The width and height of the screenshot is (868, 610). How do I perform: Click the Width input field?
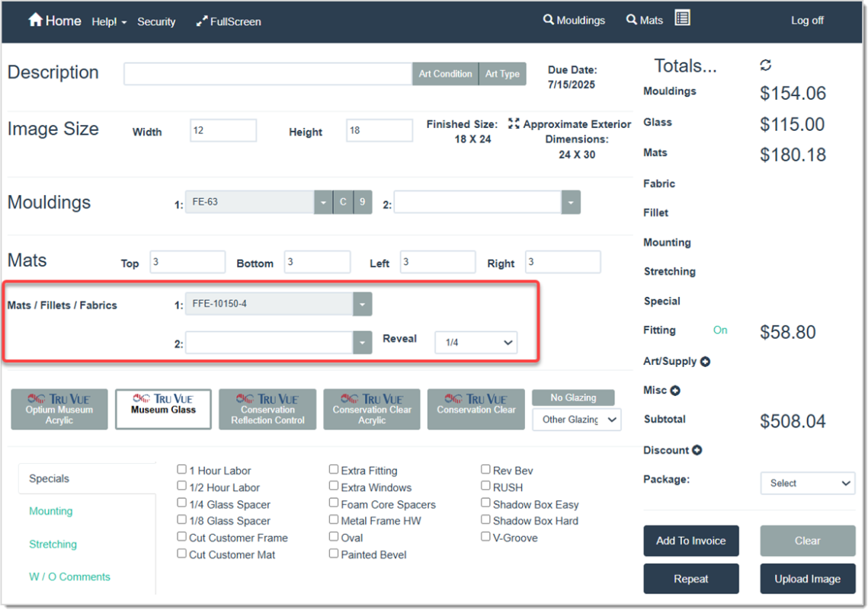[x=223, y=130]
